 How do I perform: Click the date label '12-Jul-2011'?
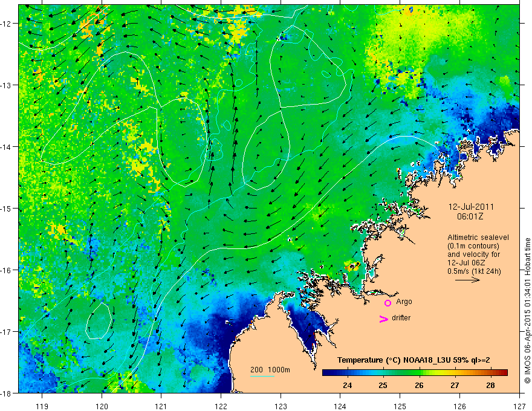point(471,207)
